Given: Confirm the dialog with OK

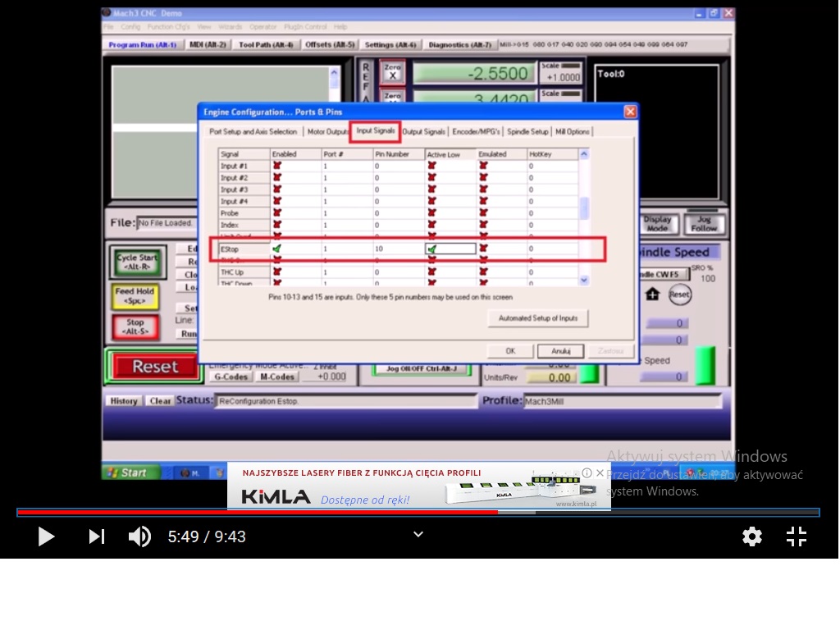Looking at the screenshot, I should pyautogui.click(x=510, y=351).
